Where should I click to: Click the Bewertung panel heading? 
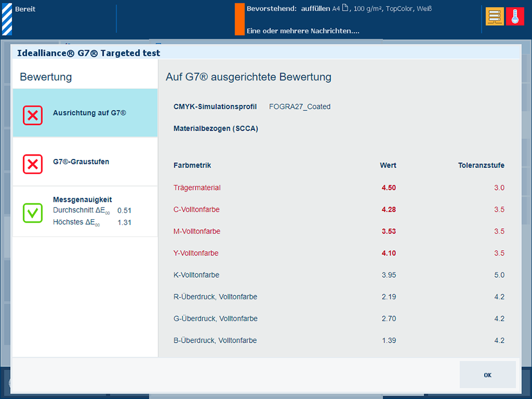(46, 77)
